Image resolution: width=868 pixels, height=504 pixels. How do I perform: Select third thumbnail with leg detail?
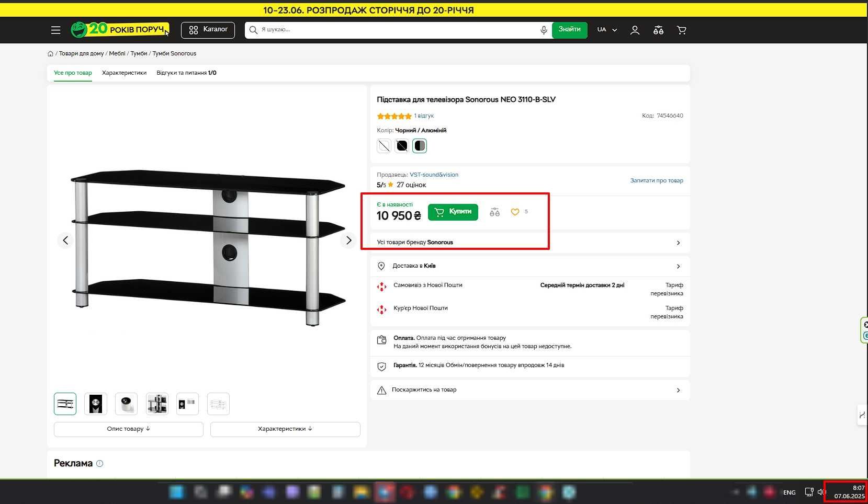click(126, 404)
